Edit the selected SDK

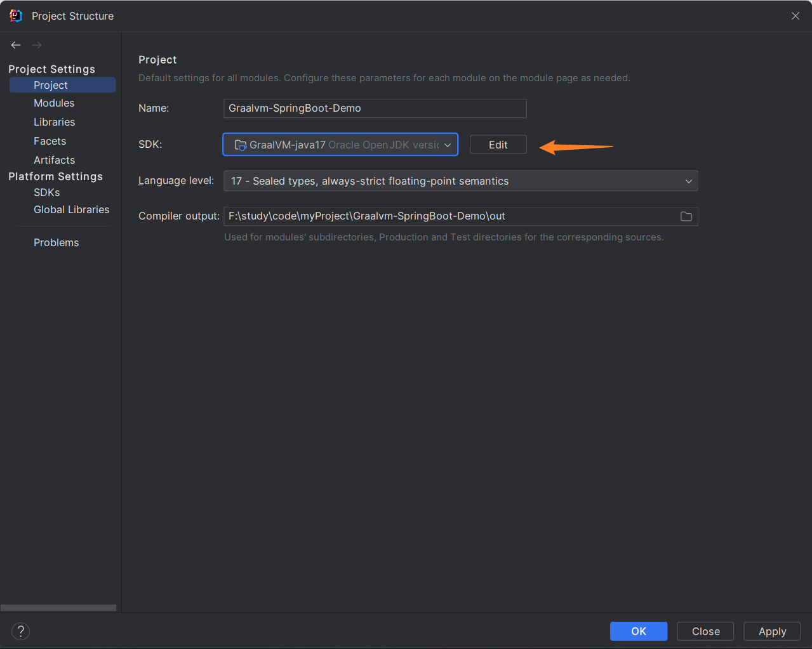coord(498,145)
